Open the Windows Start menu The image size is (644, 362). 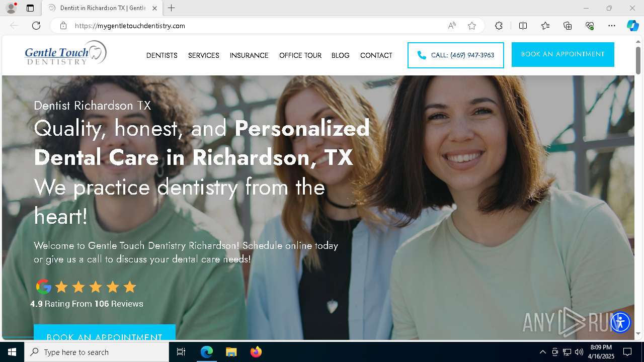[12, 352]
